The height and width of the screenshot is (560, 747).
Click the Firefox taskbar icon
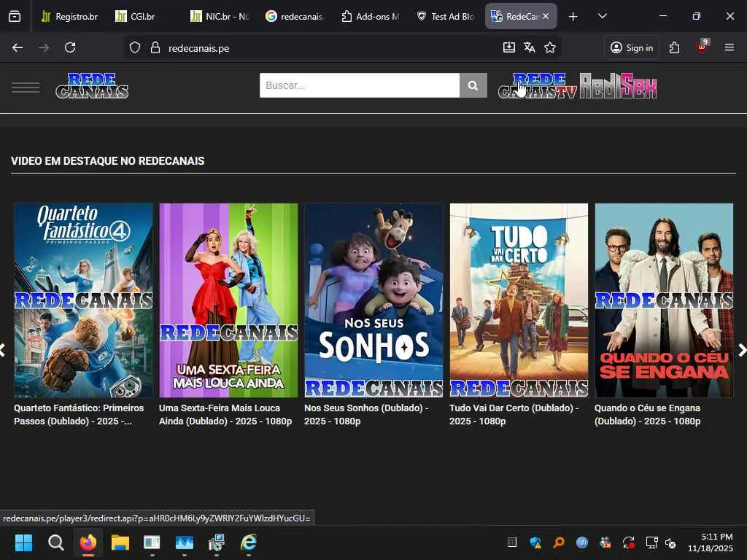click(x=88, y=542)
